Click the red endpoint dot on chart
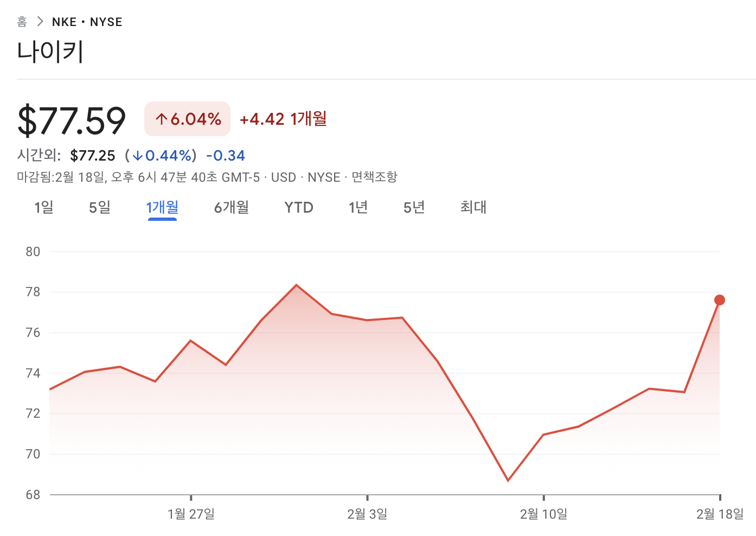This screenshot has height=536, width=756. (x=720, y=300)
